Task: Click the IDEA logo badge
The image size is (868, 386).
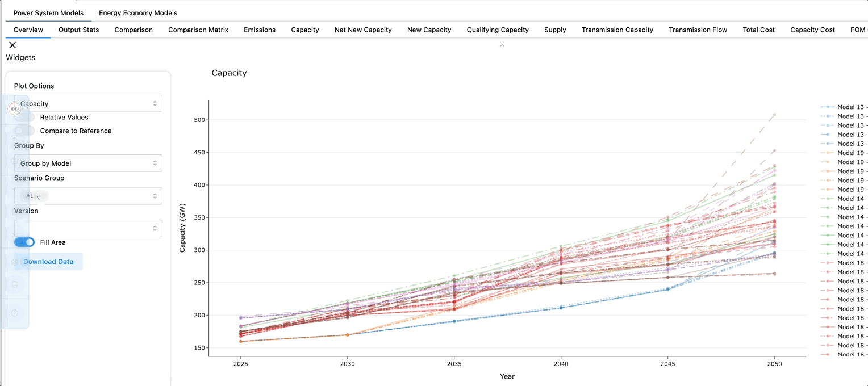Action: tap(15, 109)
